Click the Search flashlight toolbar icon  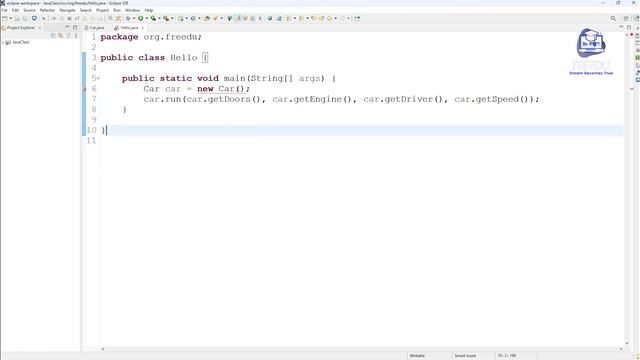215,18
